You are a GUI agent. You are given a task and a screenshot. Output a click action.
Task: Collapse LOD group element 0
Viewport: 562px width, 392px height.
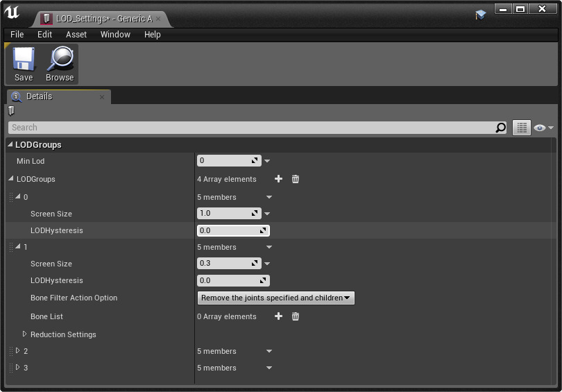pos(17,196)
